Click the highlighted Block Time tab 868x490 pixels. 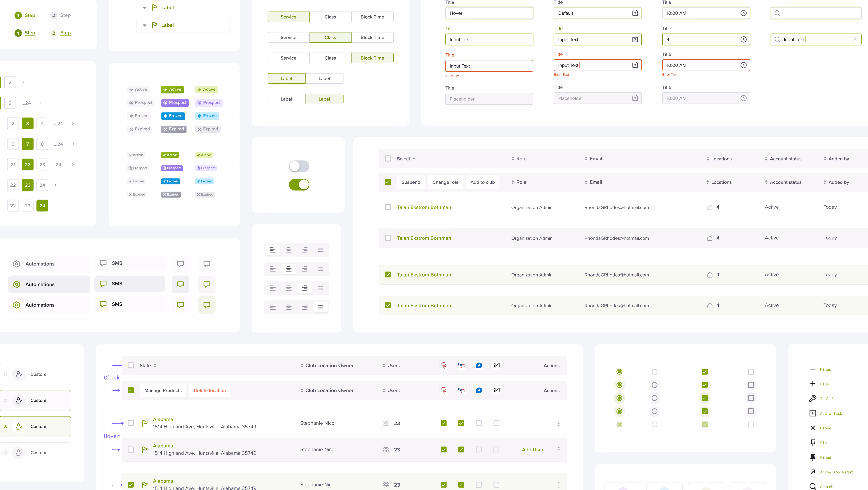point(372,58)
